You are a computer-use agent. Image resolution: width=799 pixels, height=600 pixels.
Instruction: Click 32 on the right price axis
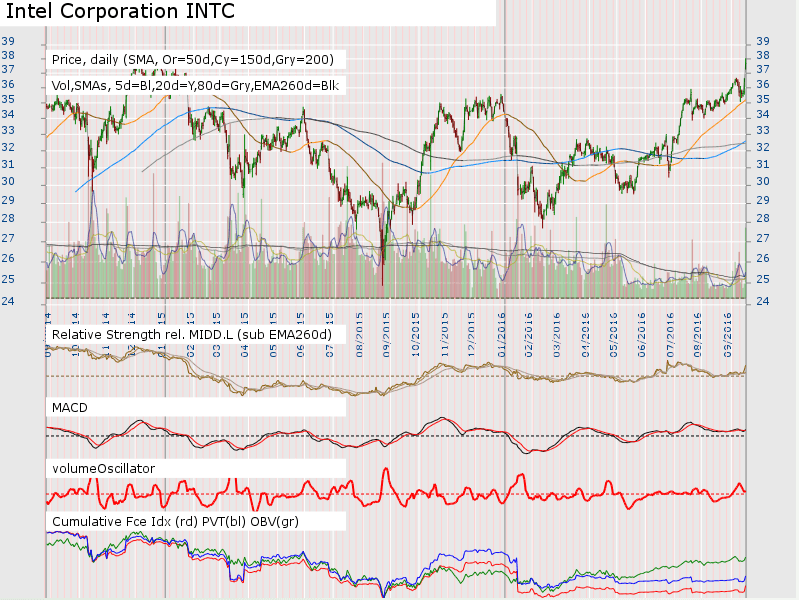762,147
